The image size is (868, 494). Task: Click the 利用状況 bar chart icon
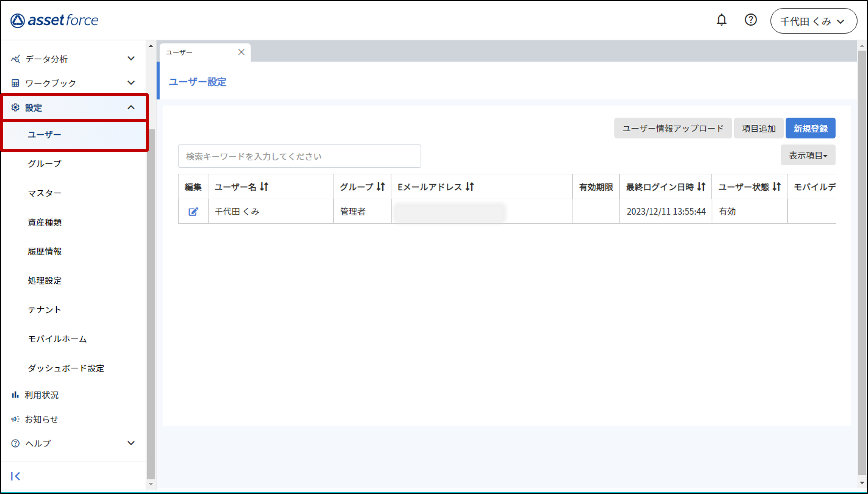point(15,395)
